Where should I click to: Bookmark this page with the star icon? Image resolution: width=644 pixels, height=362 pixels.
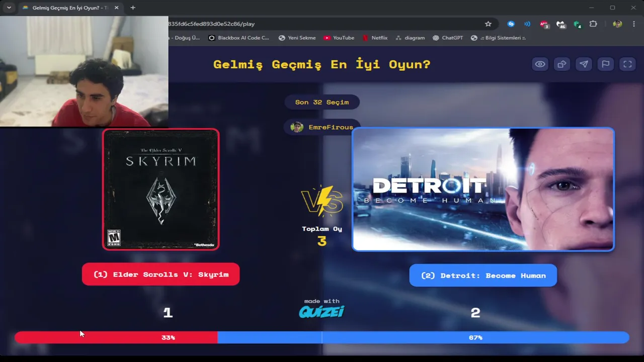tap(488, 24)
